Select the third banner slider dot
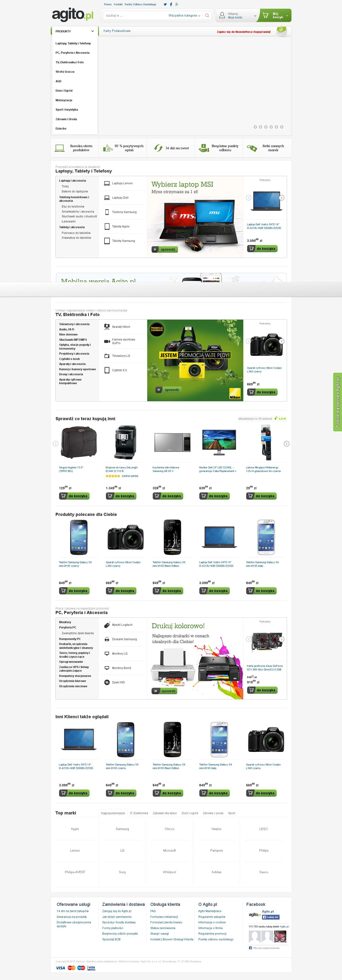 (x=266, y=127)
